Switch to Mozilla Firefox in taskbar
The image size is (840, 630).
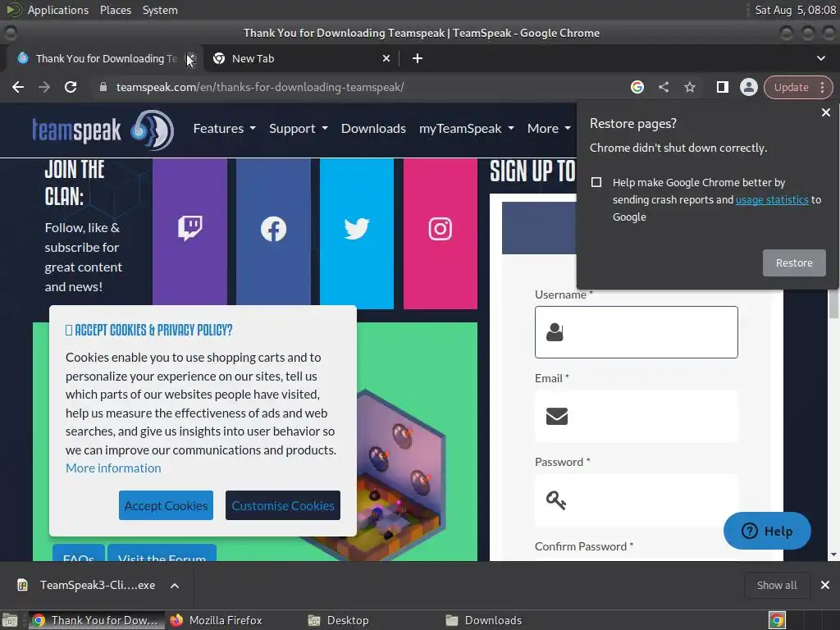click(217, 620)
